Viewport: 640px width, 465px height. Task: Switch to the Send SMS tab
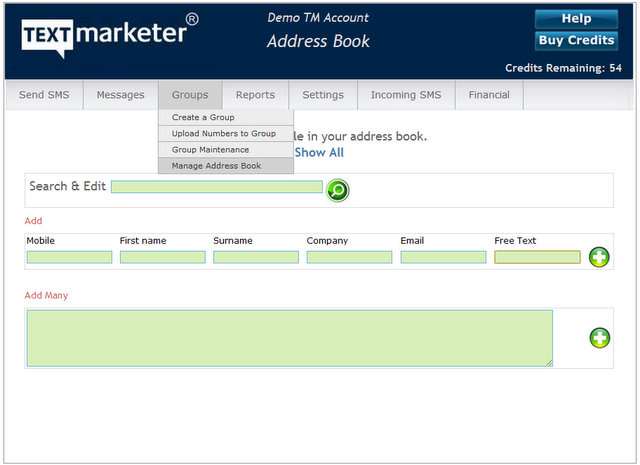pyautogui.click(x=44, y=95)
